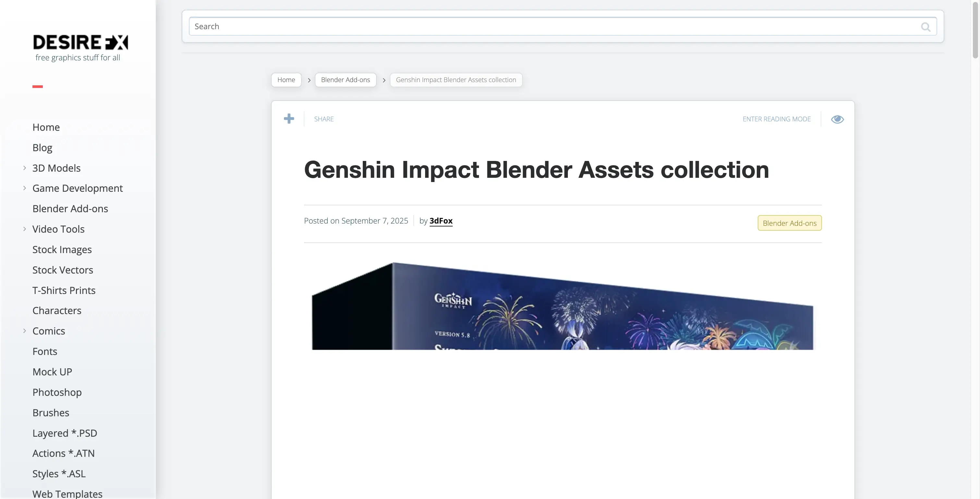Go to Home via the breadcrumb
Viewport: 980px width, 499px height.
[x=286, y=79]
